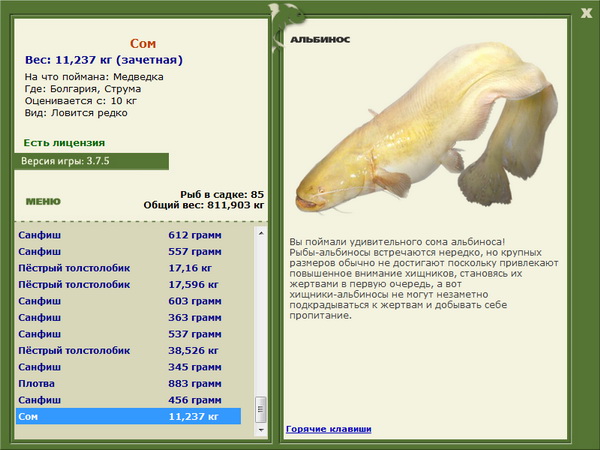Click the Рыб в садке: 85 counter
This screenshot has width=600, height=450.
point(222,194)
